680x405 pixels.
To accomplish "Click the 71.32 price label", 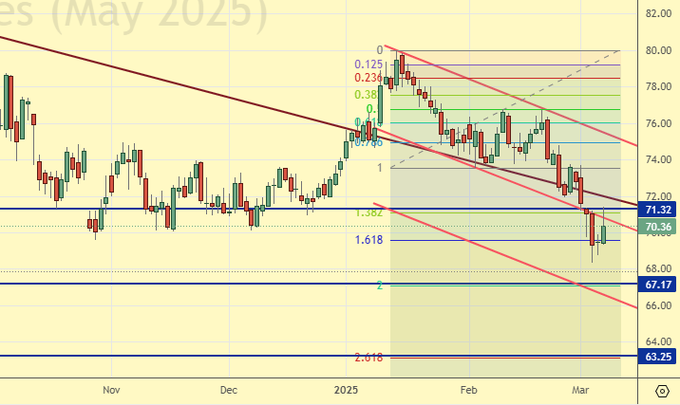I will coord(657,209).
